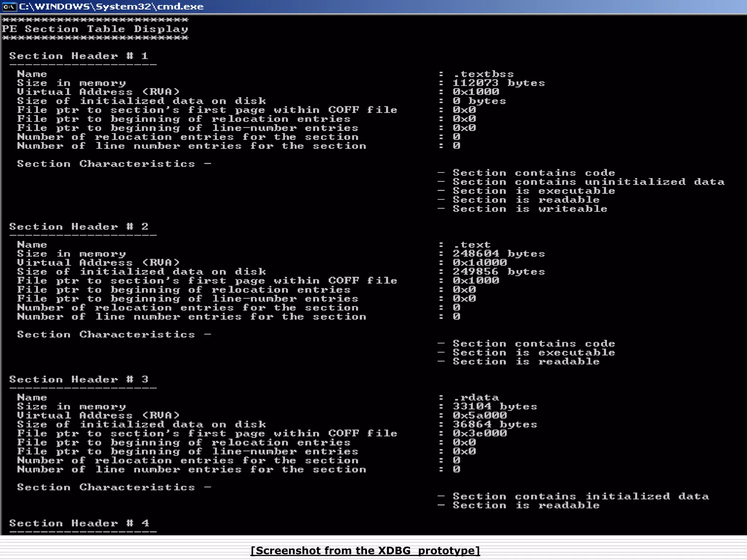Select the '36864 bytes' size on disk value
The image size is (747, 560).
(495, 424)
